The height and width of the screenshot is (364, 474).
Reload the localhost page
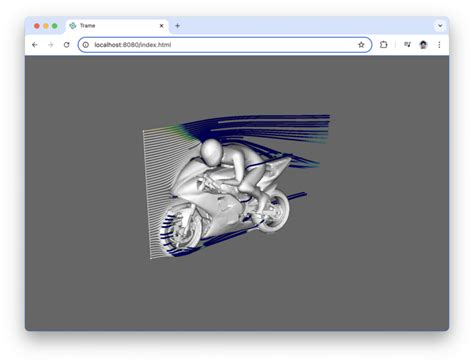(x=67, y=45)
